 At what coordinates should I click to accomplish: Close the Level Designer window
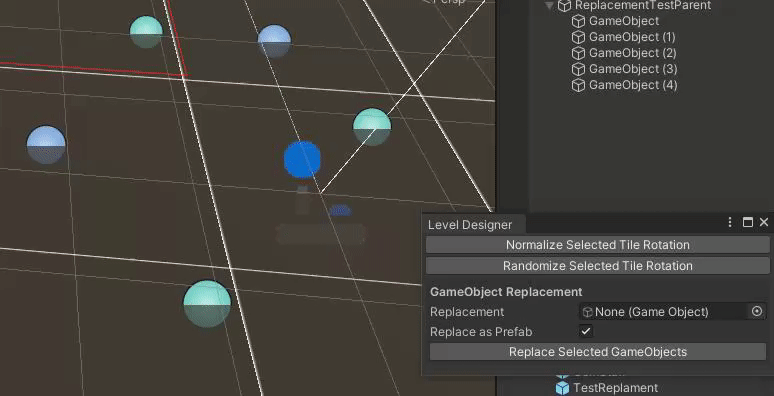pos(764,222)
